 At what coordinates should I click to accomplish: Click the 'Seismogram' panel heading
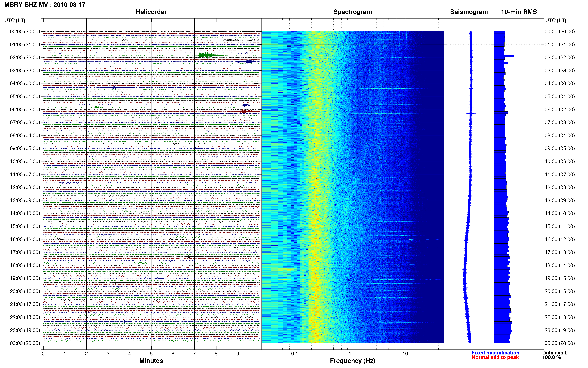pyautogui.click(x=469, y=12)
